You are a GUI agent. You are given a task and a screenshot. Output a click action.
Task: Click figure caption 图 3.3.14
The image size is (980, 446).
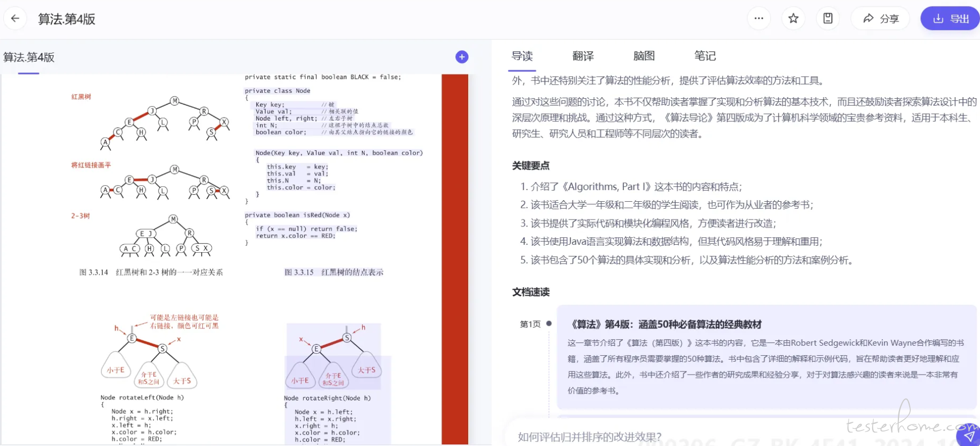[x=151, y=272]
